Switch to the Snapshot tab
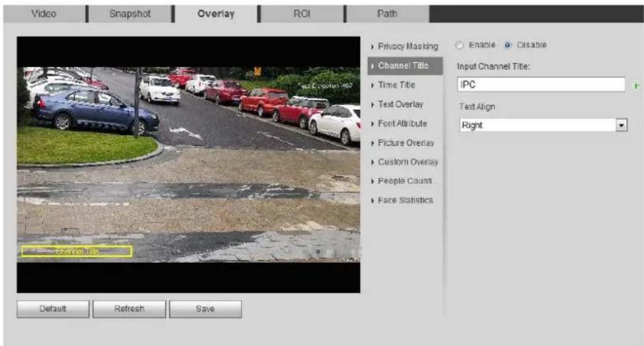 tap(130, 14)
